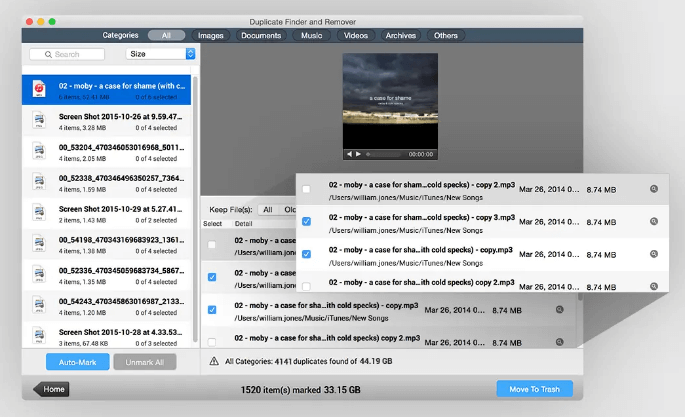Reveal copy 3.mp3 with the popup magnifier icon
The width and height of the screenshot is (685, 417).
pos(654,221)
